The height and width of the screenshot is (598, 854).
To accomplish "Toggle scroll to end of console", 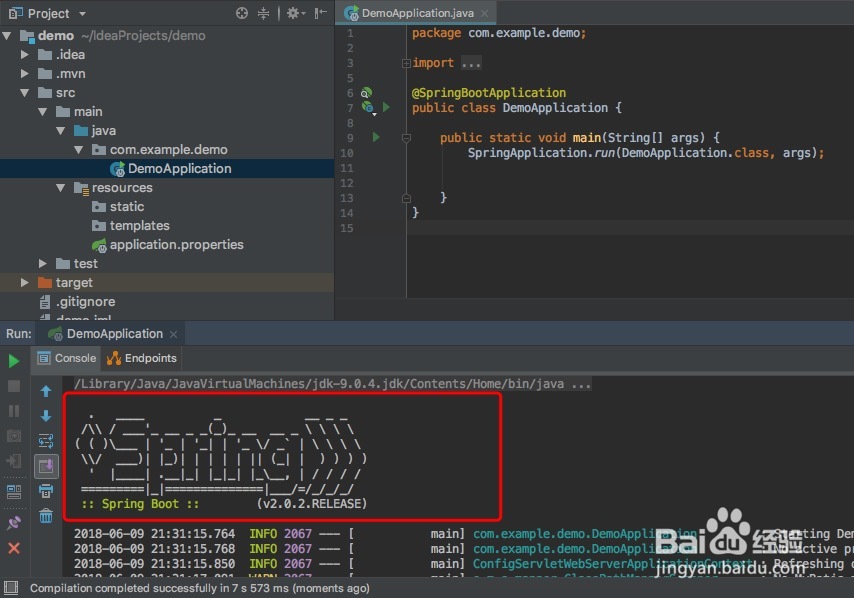I will coord(46,466).
